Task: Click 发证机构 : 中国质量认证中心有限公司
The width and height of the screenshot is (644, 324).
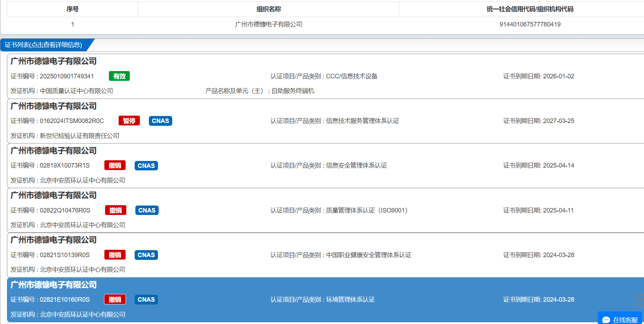Action: 62,91
